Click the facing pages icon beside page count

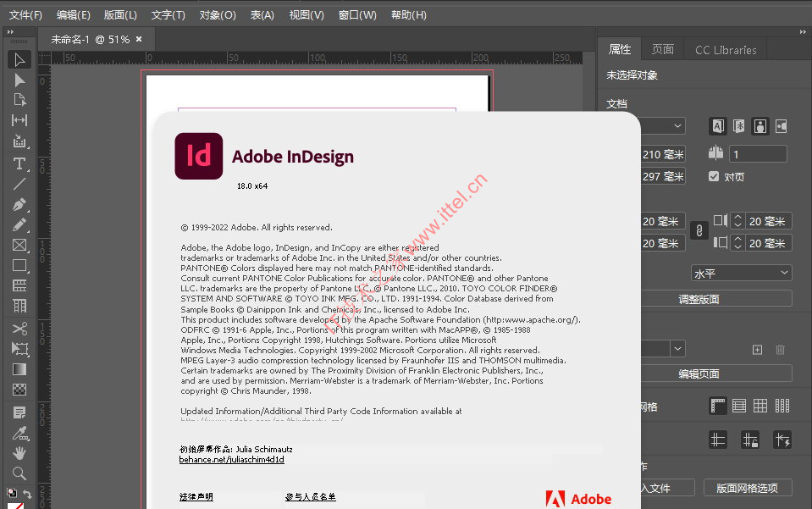coord(715,152)
